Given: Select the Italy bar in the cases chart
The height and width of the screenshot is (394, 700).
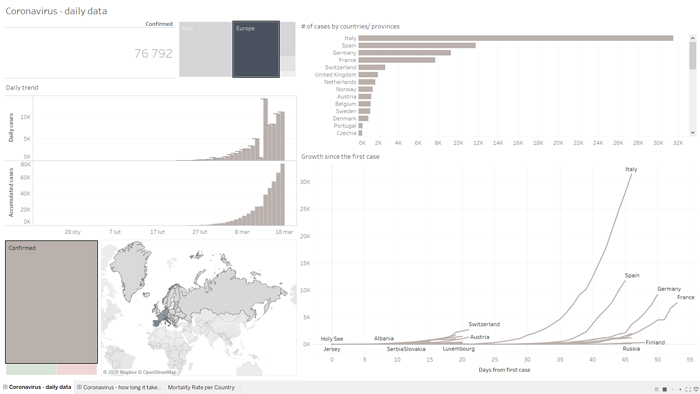Looking at the screenshot, I should point(516,38).
